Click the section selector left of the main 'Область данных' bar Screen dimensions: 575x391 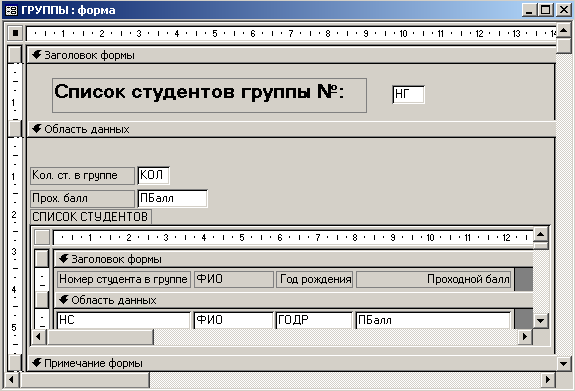[15, 129]
